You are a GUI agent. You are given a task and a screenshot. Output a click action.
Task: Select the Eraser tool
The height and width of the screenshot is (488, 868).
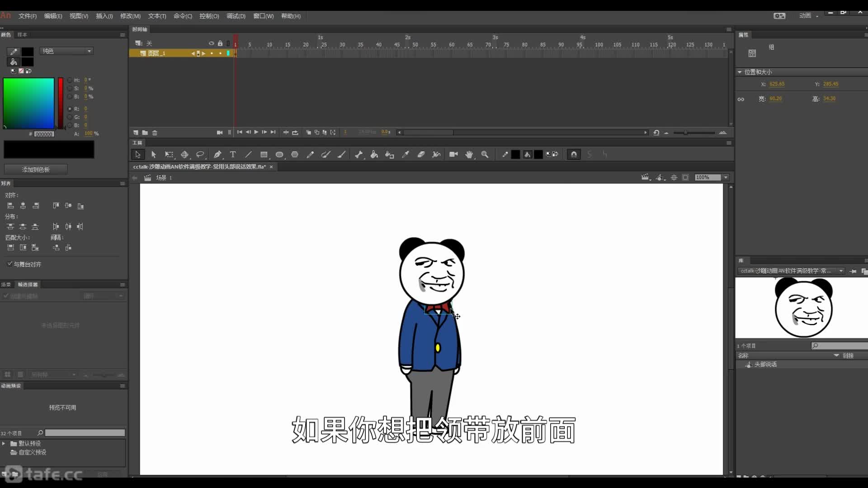coord(421,155)
